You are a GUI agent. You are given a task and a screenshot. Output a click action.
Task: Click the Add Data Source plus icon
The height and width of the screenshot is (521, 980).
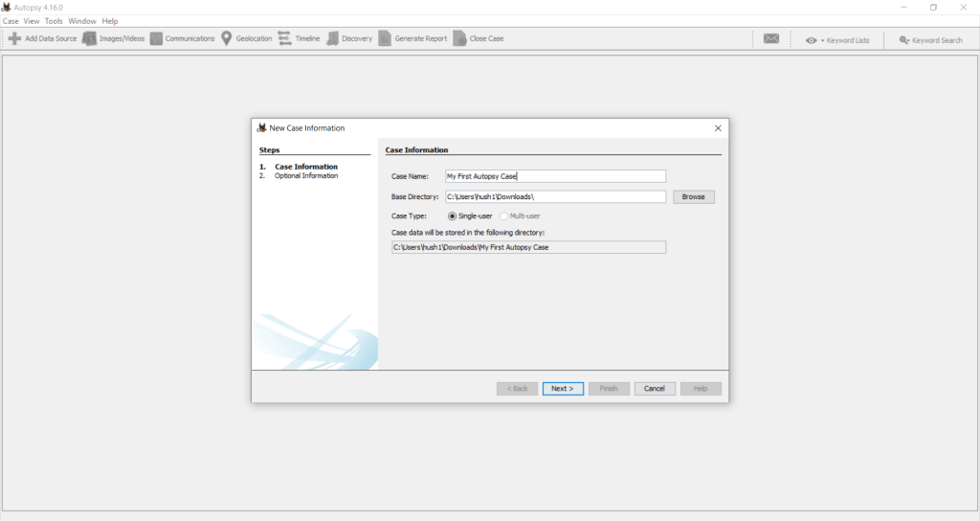point(14,38)
